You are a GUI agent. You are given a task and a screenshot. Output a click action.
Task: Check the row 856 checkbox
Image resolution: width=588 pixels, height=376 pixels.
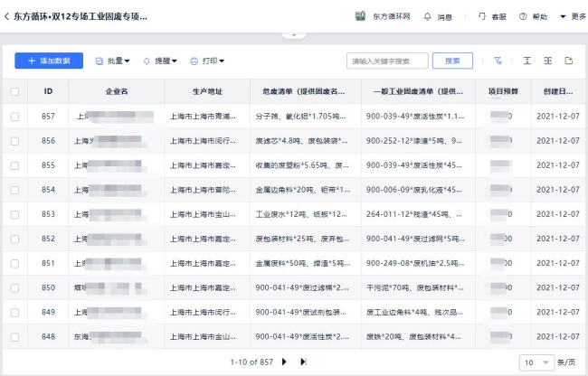coord(15,141)
